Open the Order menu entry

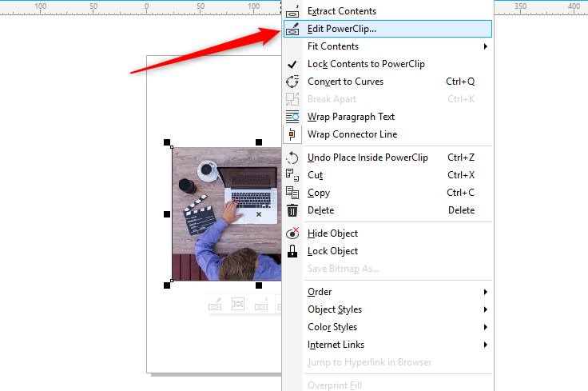[387, 292]
